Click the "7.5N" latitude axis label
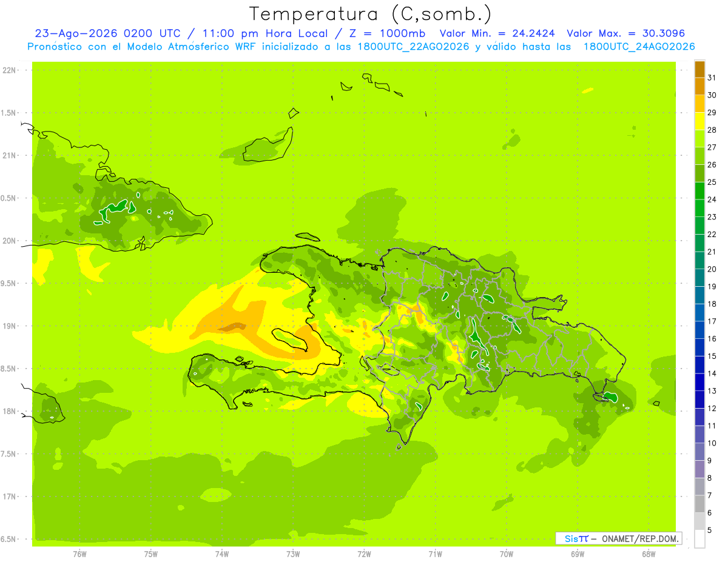The height and width of the screenshot is (562, 728). coord(8,454)
